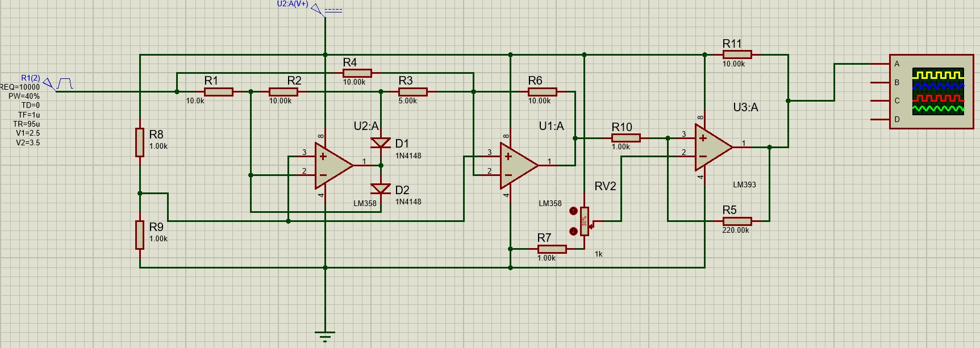The image size is (980, 348).
Task: Click oscilloscope channel D pin
Action: tap(881, 120)
